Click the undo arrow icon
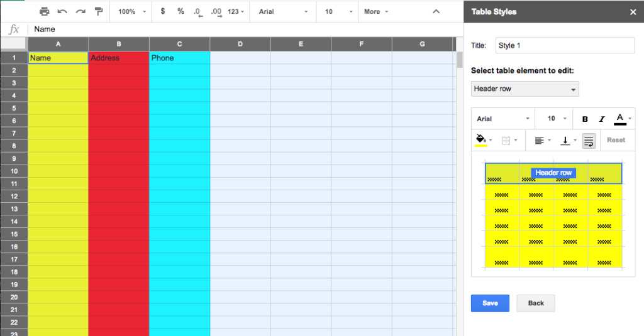This screenshot has height=336, width=644. click(62, 11)
